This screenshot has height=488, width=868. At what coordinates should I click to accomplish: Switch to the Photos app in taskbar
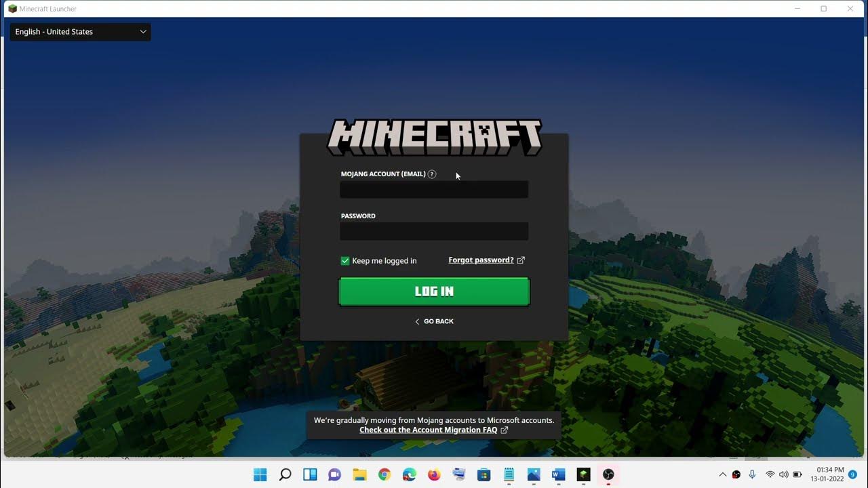coord(534,474)
